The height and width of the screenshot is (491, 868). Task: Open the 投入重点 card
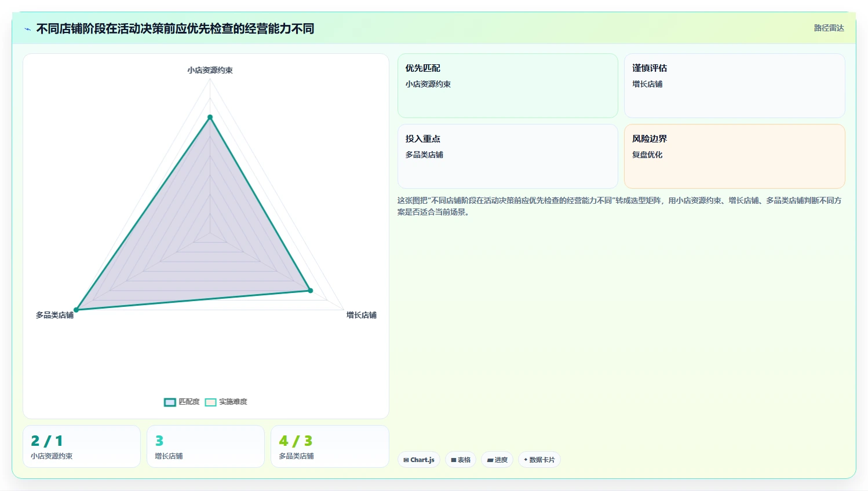point(508,156)
